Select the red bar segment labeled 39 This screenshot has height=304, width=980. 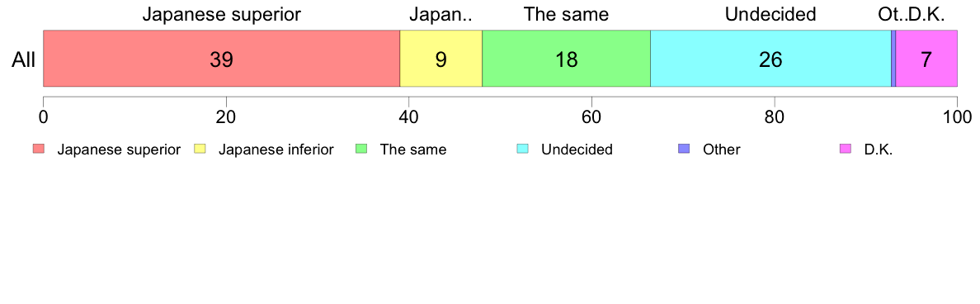pos(221,58)
